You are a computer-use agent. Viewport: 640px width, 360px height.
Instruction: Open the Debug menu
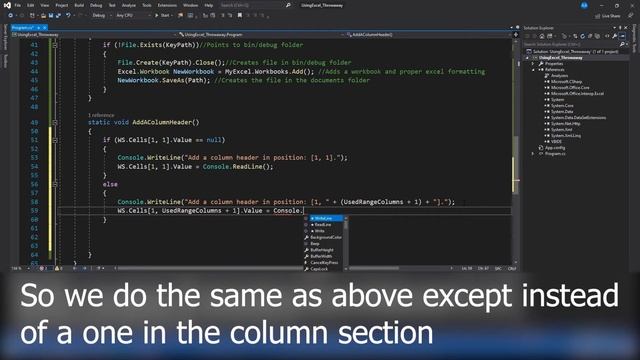(x=96, y=5)
